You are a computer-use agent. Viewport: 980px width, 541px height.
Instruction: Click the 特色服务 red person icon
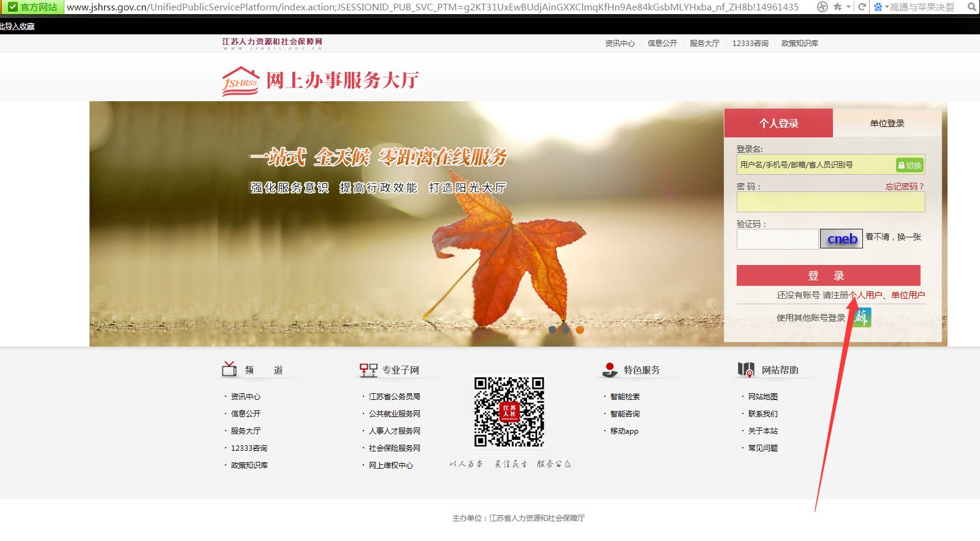pos(610,369)
